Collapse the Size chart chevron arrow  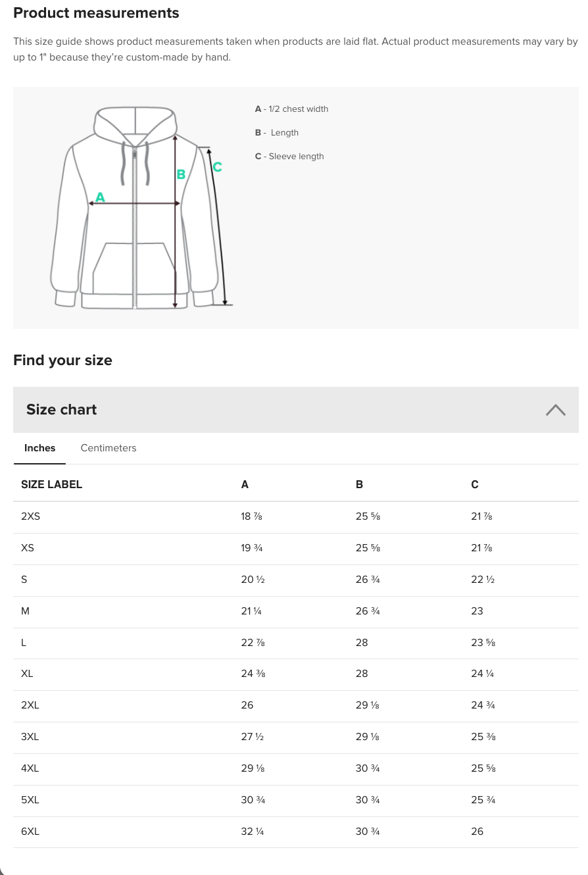tap(555, 410)
